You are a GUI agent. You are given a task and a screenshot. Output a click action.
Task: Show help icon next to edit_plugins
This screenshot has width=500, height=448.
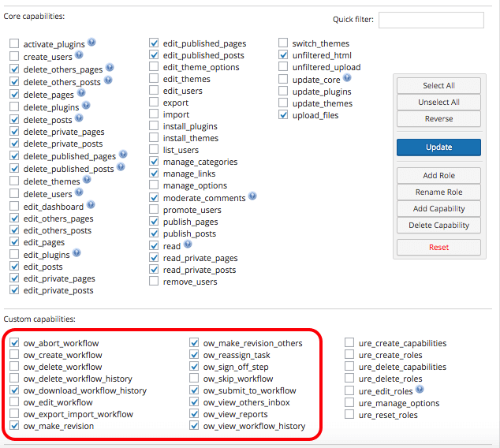[x=76, y=253]
